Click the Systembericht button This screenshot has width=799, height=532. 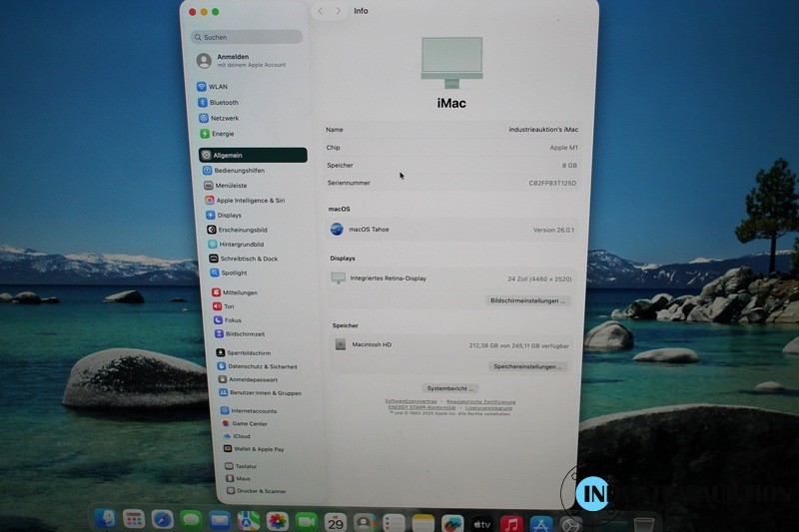450,388
